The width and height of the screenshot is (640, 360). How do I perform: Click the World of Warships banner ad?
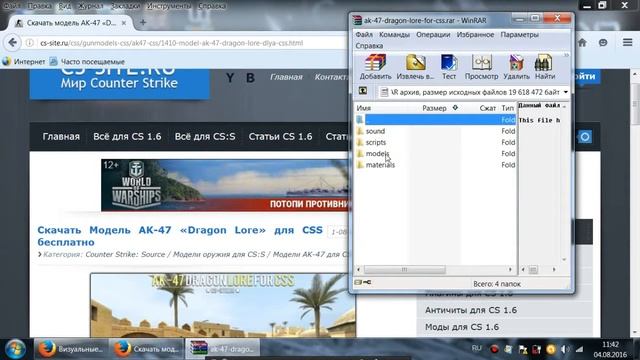(x=225, y=185)
